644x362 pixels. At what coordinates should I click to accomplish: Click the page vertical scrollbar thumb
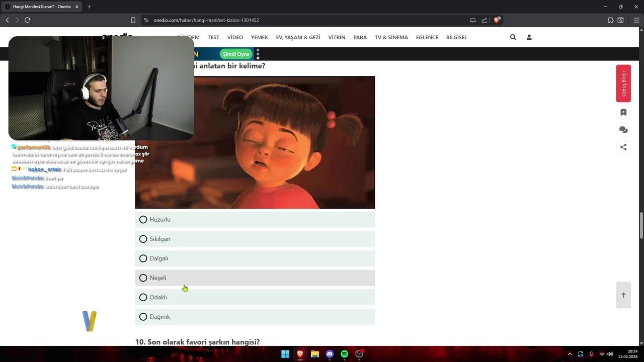click(x=641, y=226)
